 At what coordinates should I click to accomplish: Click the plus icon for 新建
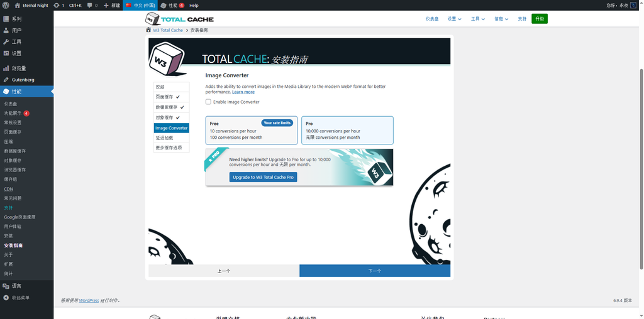point(106,5)
